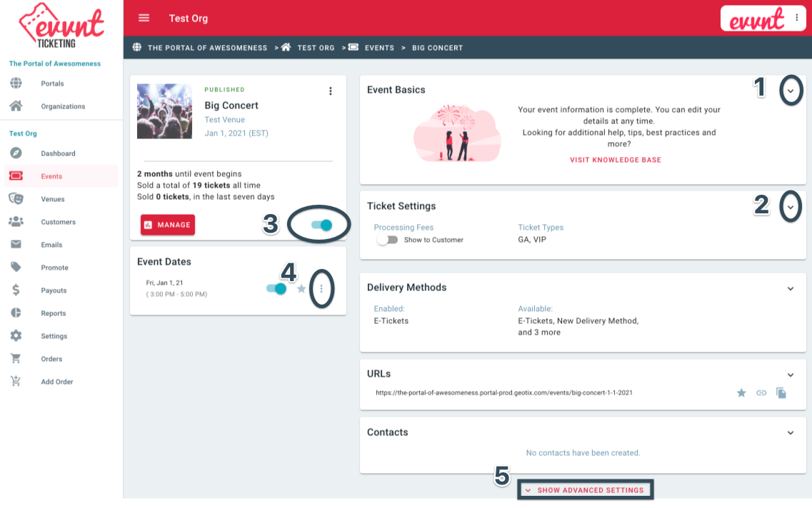Click the evvnt Ticketing logo
Image resolution: width=812 pixels, height=508 pixels.
tap(61, 26)
